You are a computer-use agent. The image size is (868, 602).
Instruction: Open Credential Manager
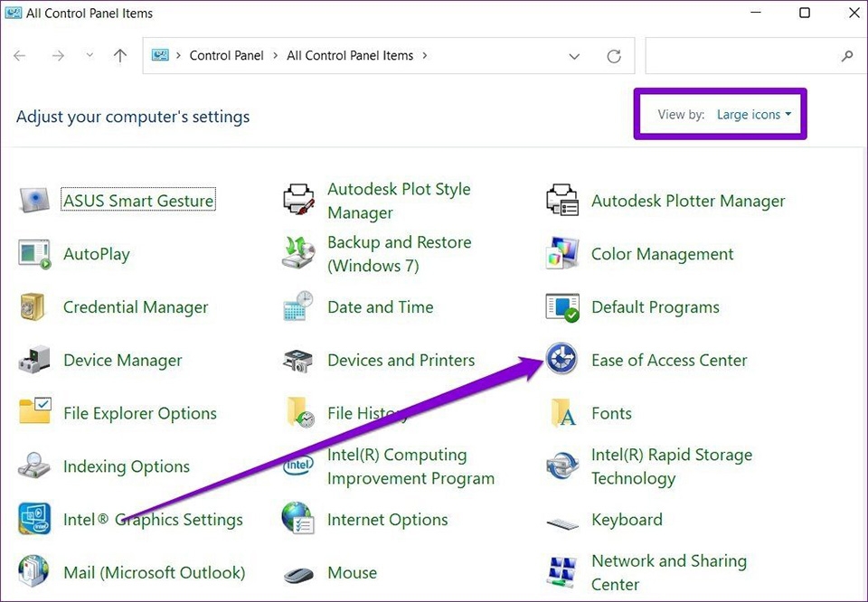click(x=136, y=307)
